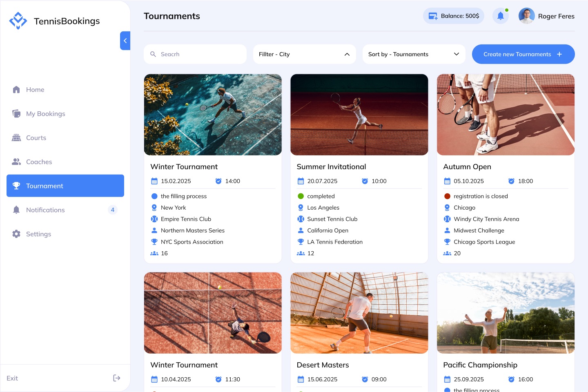Focus the Search input field
This screenshot has width=588, height=392.
point(195,54)
